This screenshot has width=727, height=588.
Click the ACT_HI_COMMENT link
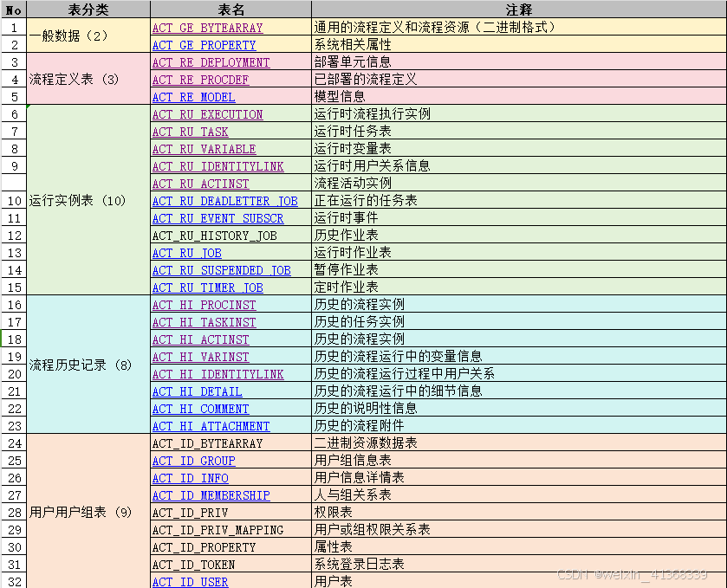pyautogui.click(x=200, y=409)
